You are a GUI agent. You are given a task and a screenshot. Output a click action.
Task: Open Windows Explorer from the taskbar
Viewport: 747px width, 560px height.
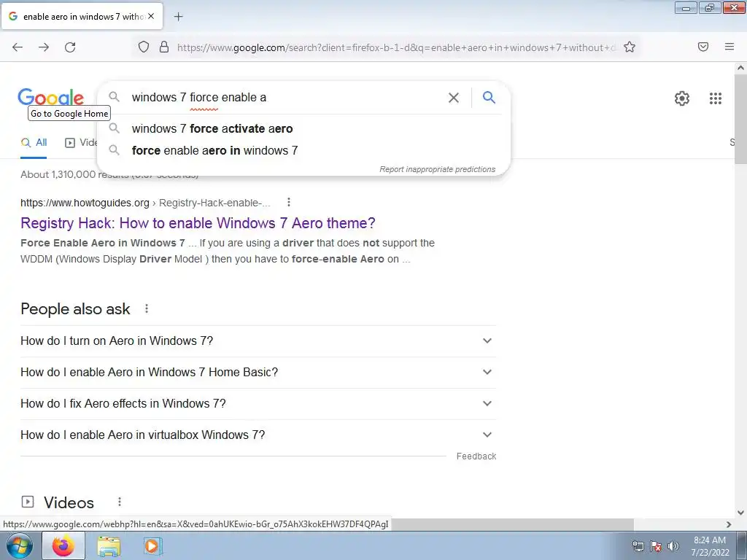(109, 546)
